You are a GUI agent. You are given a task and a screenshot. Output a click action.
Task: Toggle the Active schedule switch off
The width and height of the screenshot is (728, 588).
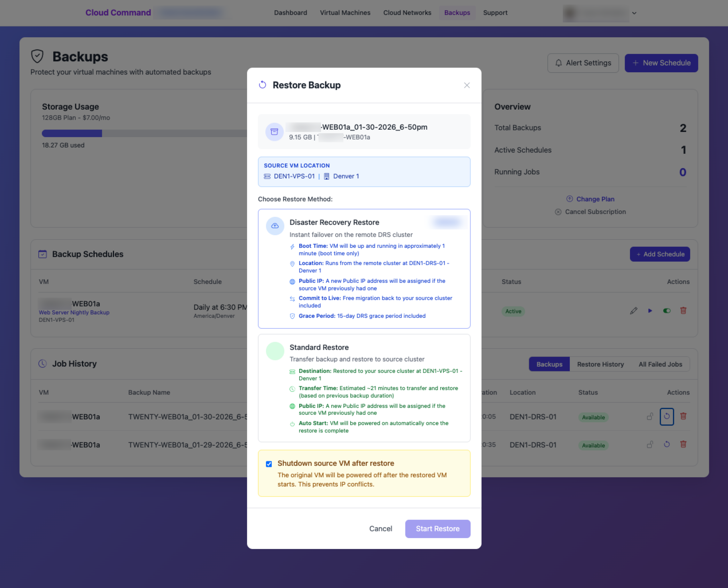click(667, 311)
